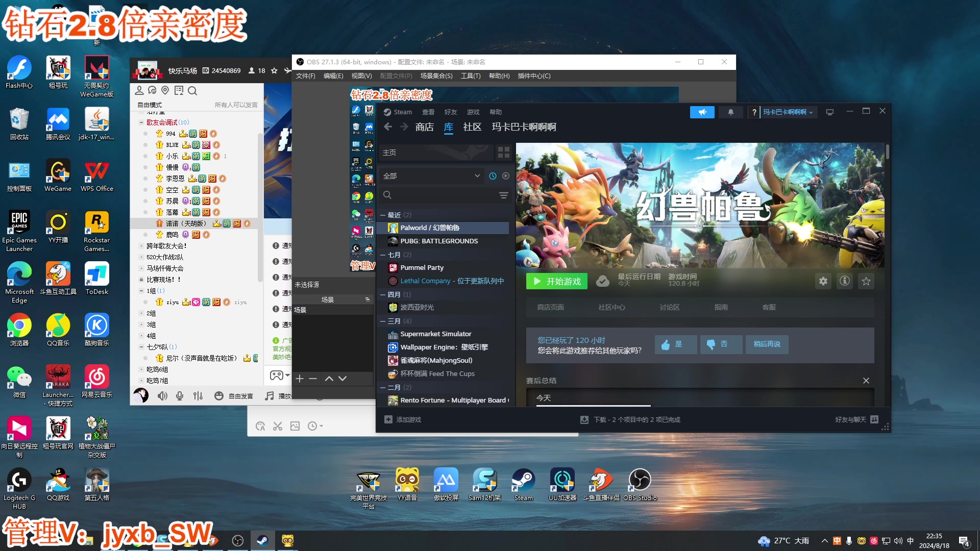Click 添加游戏 in Steam footer
Viewport: 980px width, 551px height.
(403, 419)
